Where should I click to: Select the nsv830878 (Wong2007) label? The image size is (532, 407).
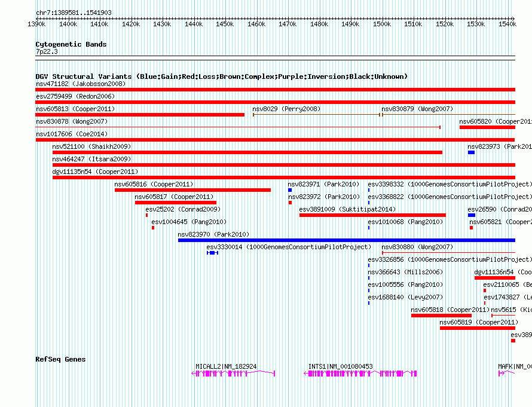tap(72, 121)
